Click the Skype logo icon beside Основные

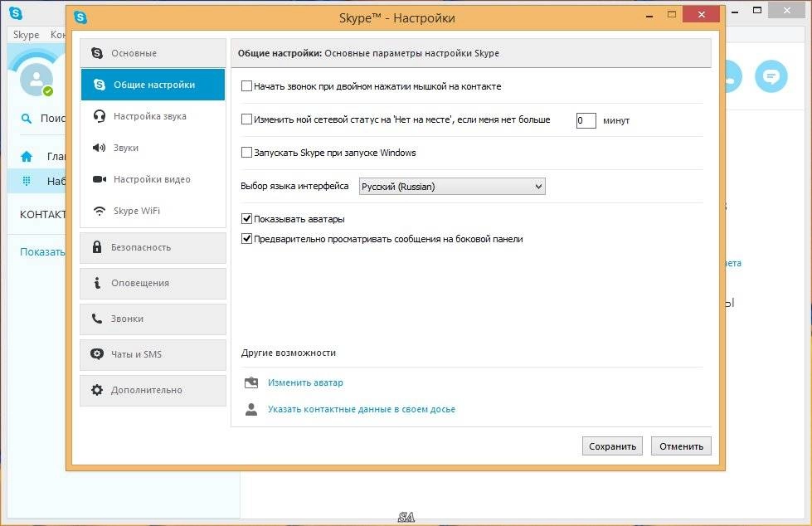point(97,53)
